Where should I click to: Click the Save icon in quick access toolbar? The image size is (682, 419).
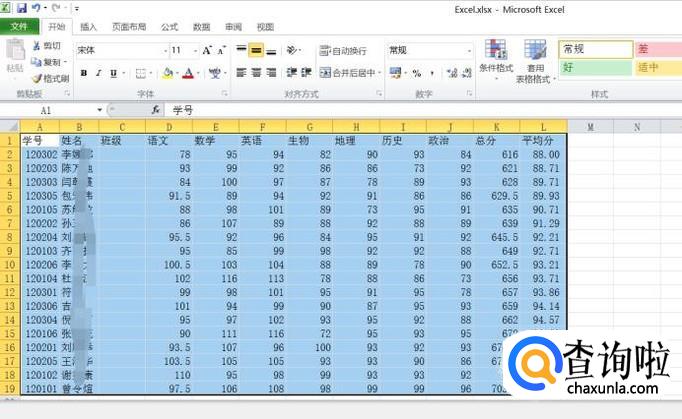[22, 8]
